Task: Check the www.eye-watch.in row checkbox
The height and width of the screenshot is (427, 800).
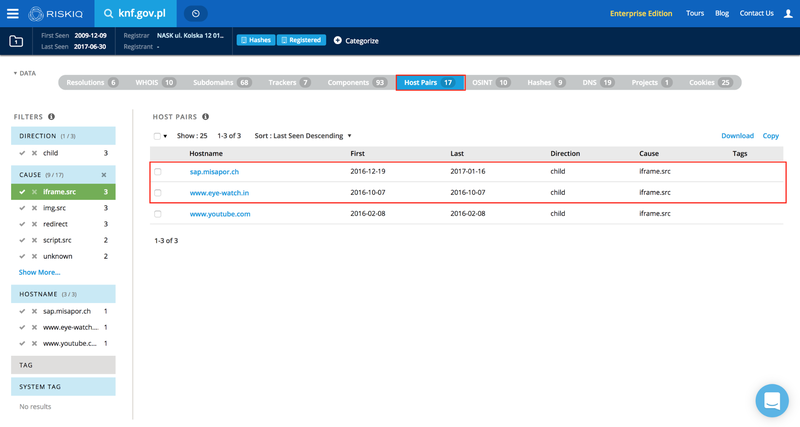Action: 158,193
